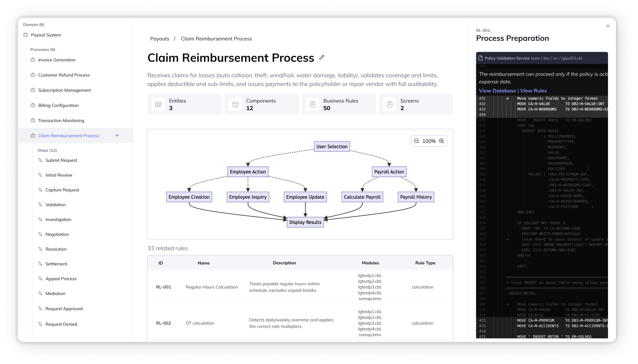Screen dimensions: 638x364
Task: Open the Invoice Generation process
Action: pyautogui.click(x=57, y=60)
